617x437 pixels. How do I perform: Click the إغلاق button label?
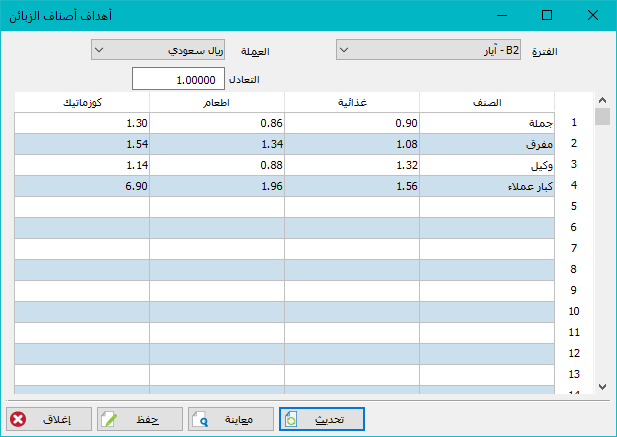[x=57, y=420]
